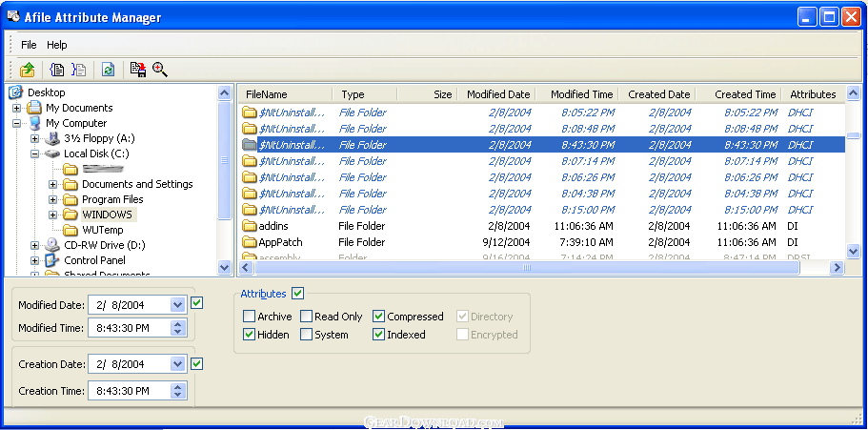Screen dimensions: 868x430
Task: Open the File menu
Action: click(x=29, y=45)
